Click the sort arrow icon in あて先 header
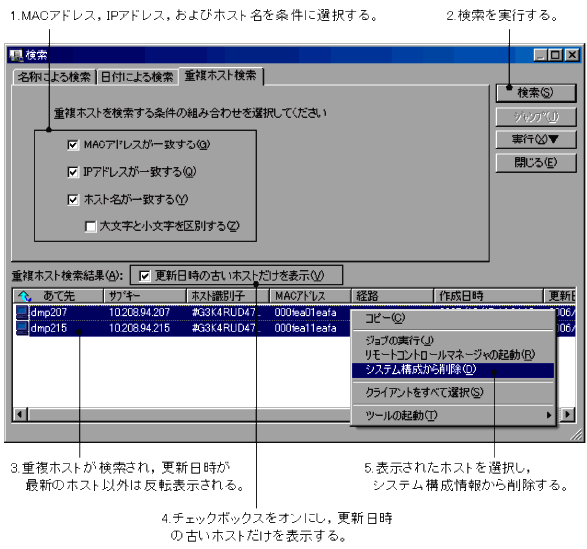 click(x=25, y=296)
